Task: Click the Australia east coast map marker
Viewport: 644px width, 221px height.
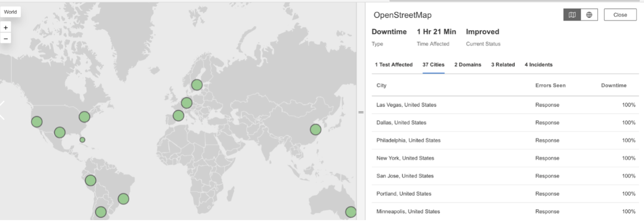Action: click(351, 212)
